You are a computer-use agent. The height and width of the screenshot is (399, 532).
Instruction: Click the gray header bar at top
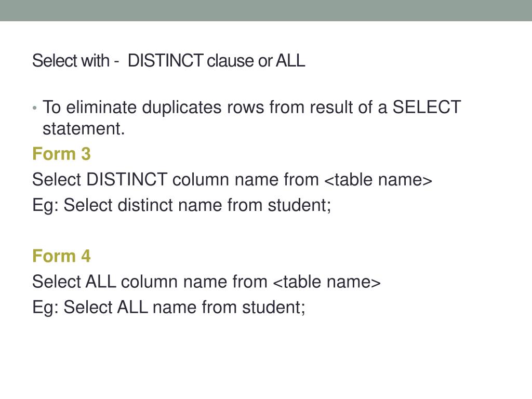click(266, 10)
